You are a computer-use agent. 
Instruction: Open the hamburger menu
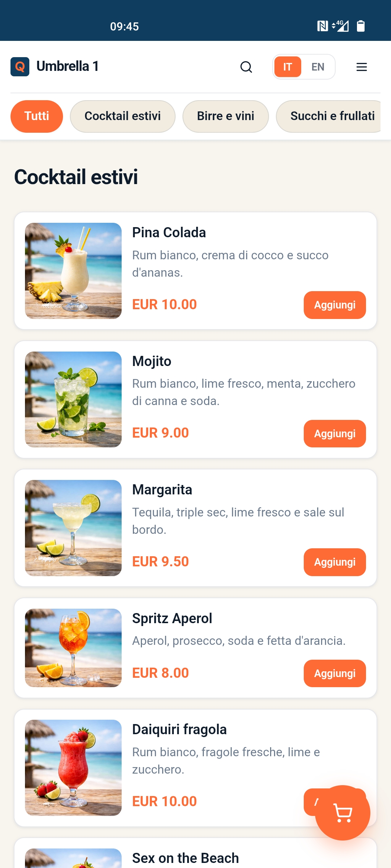click(361, 67)
